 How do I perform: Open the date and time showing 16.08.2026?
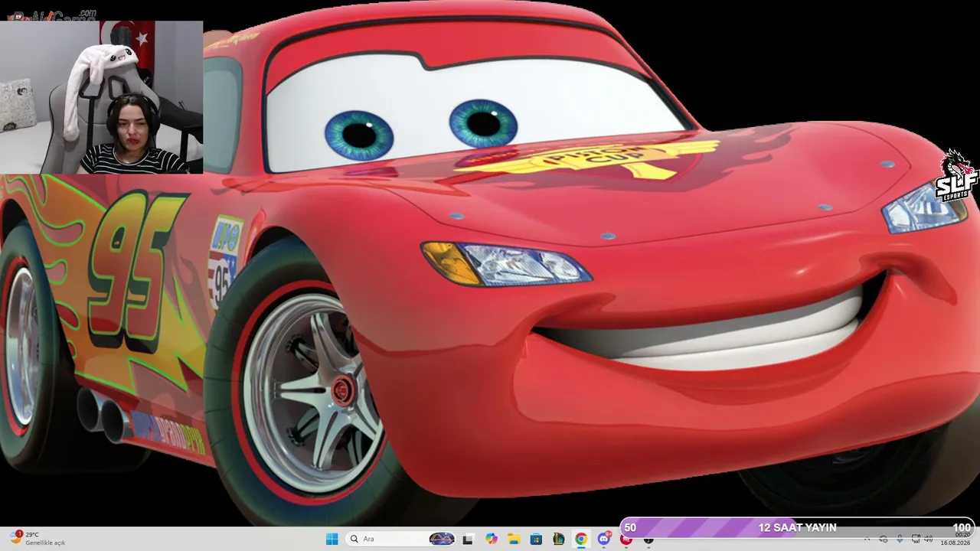[956, 539]
